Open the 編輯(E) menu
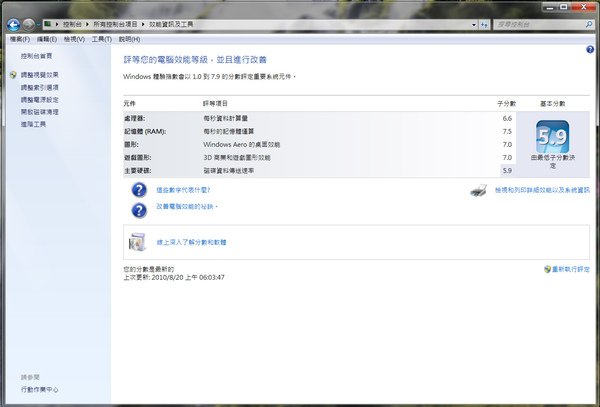Viewport: 600px width, 407px height. [x=47, y=39]
